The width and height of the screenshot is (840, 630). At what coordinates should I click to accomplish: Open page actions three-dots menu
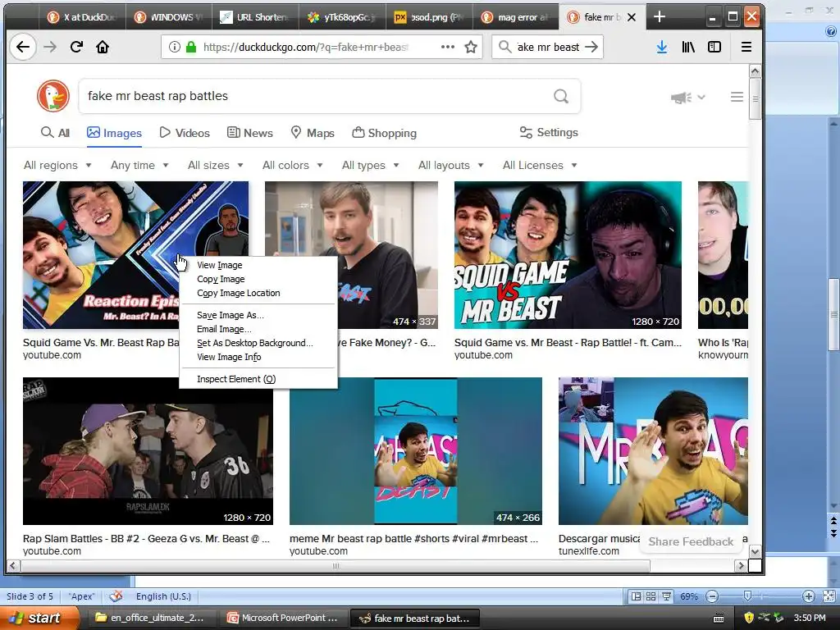[447, 47]
